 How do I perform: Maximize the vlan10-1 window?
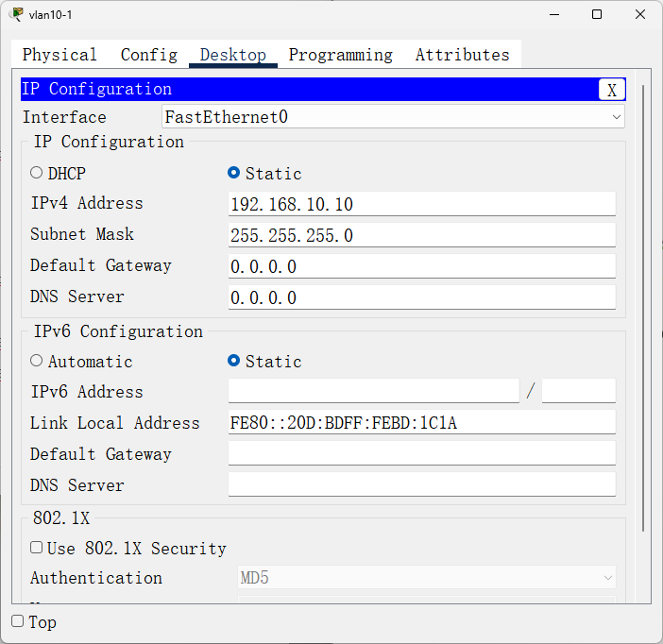597,14
